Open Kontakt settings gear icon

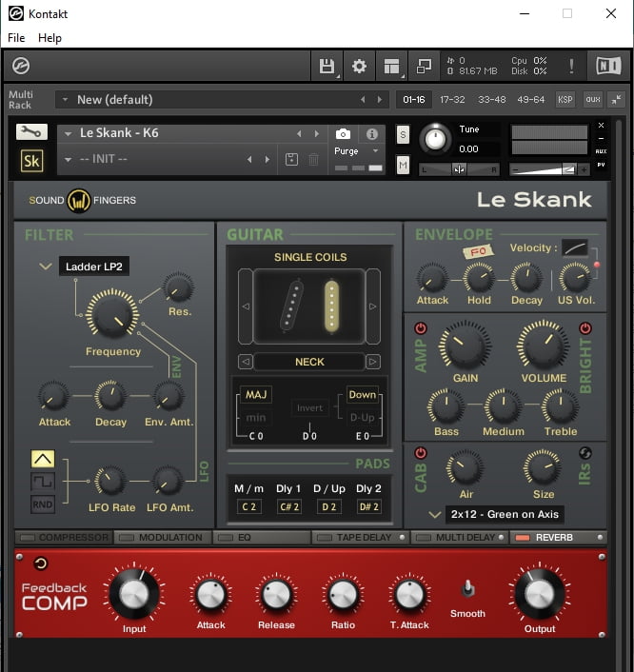tap(359, 67)
